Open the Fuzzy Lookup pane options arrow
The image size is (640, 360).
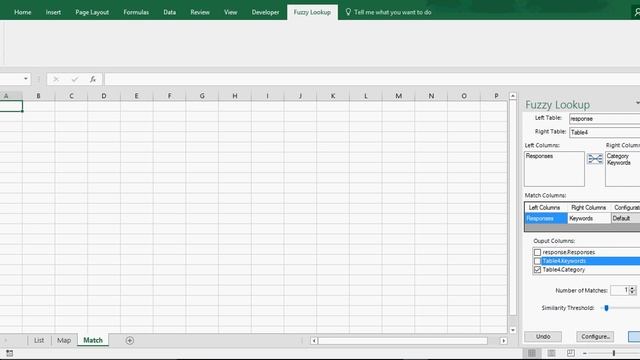638,103
